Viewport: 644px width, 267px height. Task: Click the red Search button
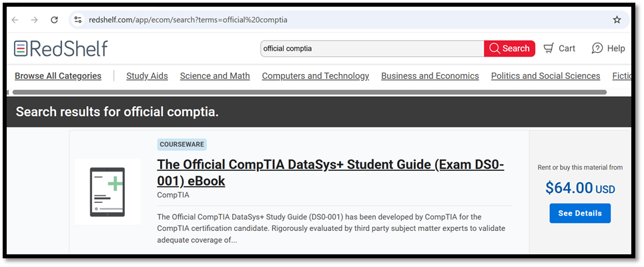point(510,49)
